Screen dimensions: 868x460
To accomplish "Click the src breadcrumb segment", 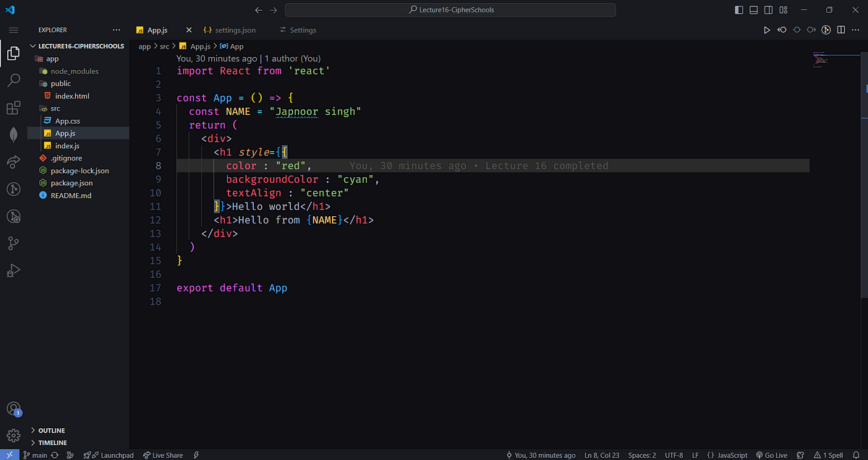I will point(165,46).
